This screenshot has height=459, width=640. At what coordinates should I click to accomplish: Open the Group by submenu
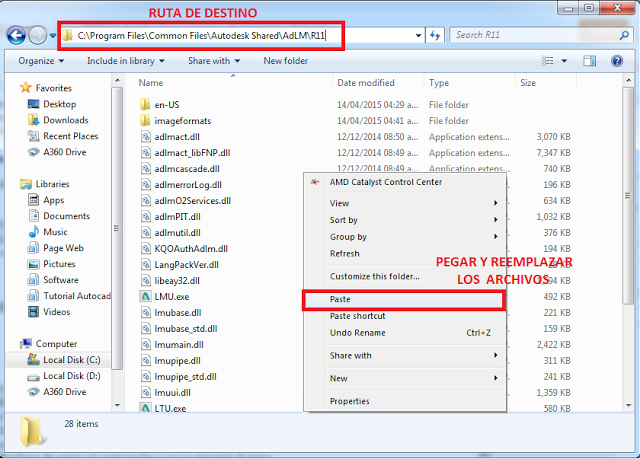pyautogui.click(x=405, y=237)
